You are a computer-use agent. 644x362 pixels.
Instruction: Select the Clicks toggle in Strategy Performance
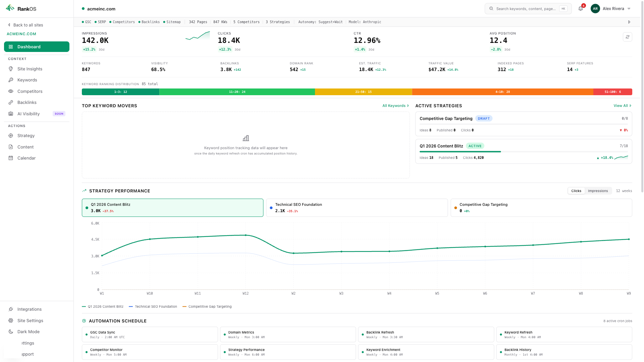pos(576,191)
